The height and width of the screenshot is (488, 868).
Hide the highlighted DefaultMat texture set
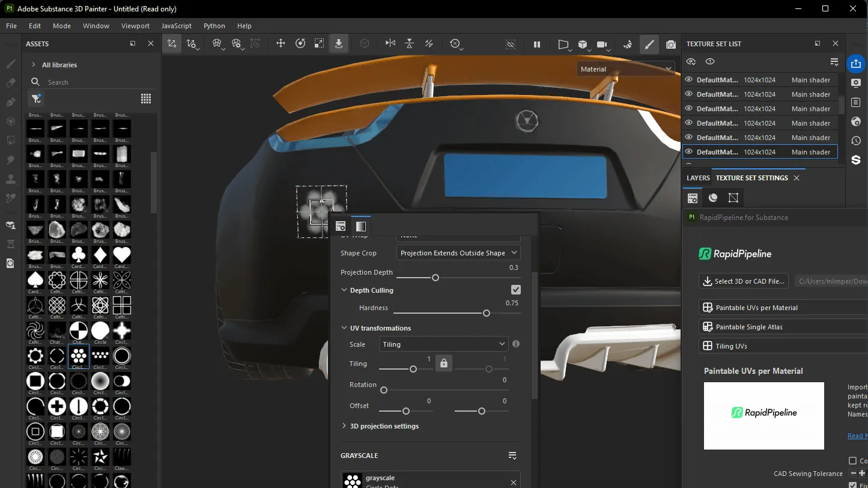(x=689, y=152)
